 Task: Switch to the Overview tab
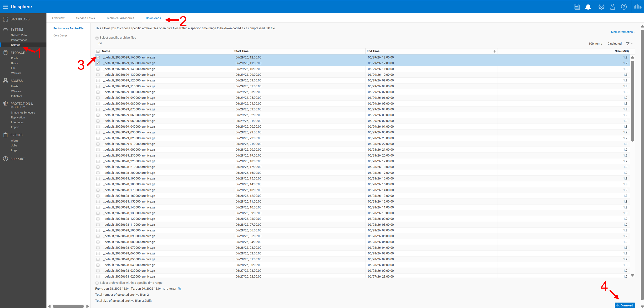tap(58, 18)
